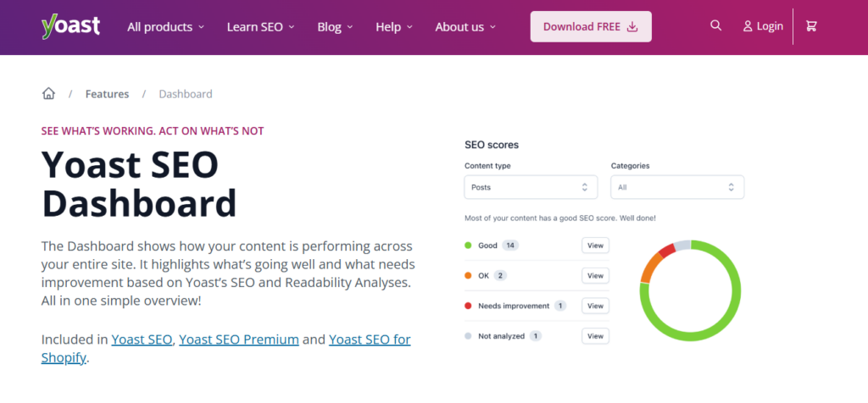Click View button for Good scores
The image size is (868, 403).
(x=595, y=246)
